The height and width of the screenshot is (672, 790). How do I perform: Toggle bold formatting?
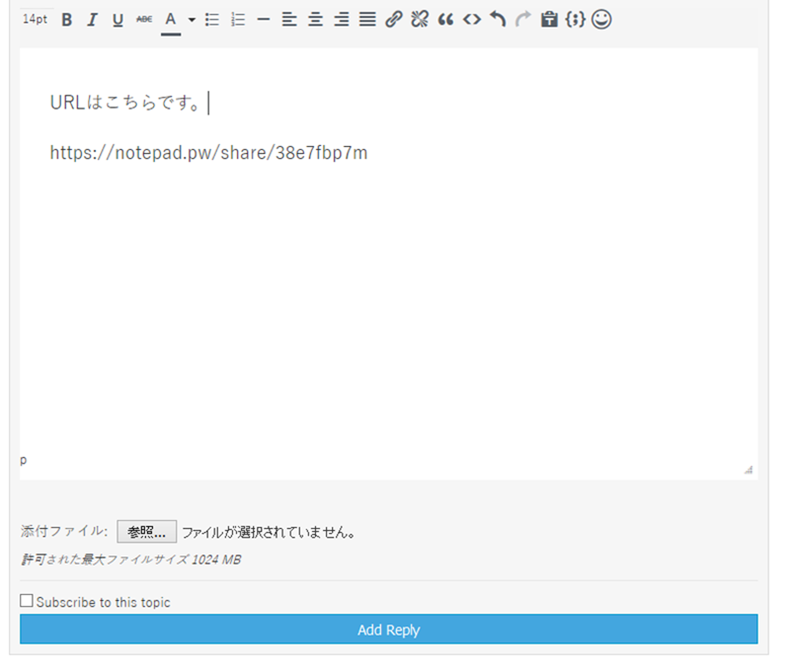67,20
